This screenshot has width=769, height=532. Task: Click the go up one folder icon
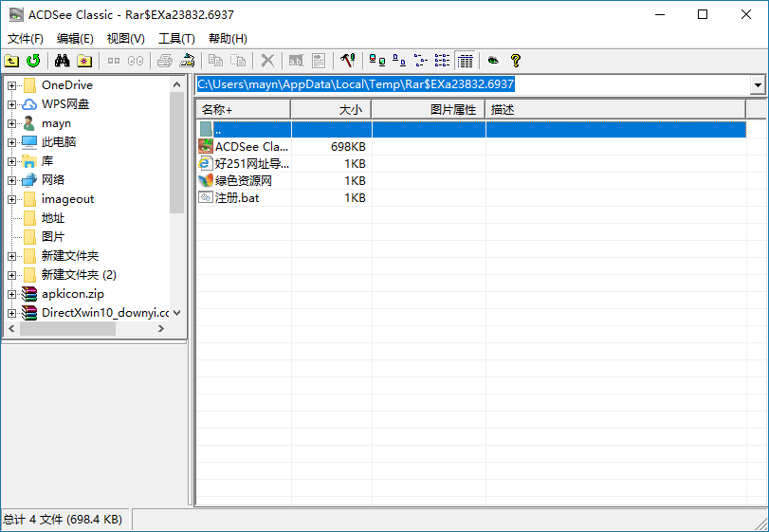(12, 61)
